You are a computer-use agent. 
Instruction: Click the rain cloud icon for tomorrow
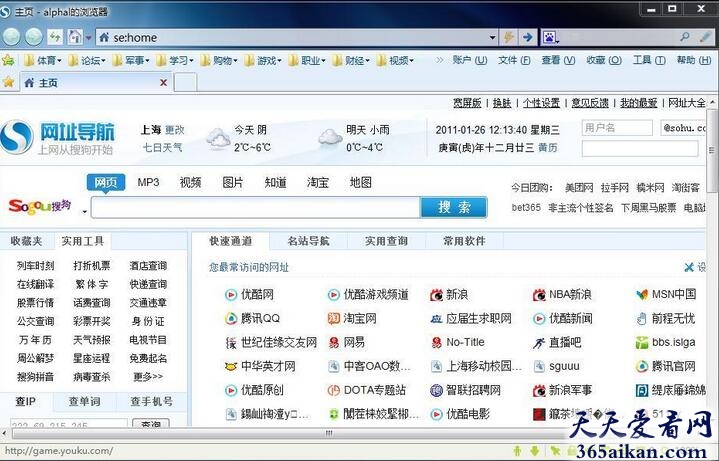click(330, 138)
